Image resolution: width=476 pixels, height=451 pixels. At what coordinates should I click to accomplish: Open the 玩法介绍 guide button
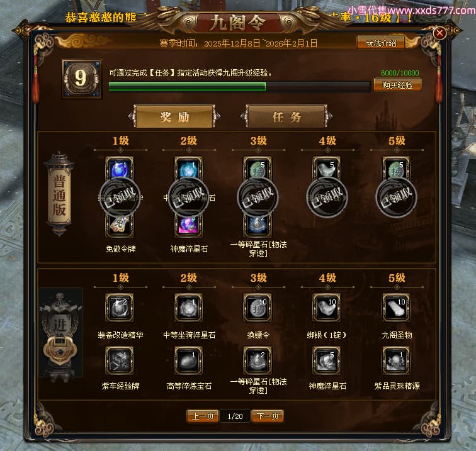(x=381, y=43)
